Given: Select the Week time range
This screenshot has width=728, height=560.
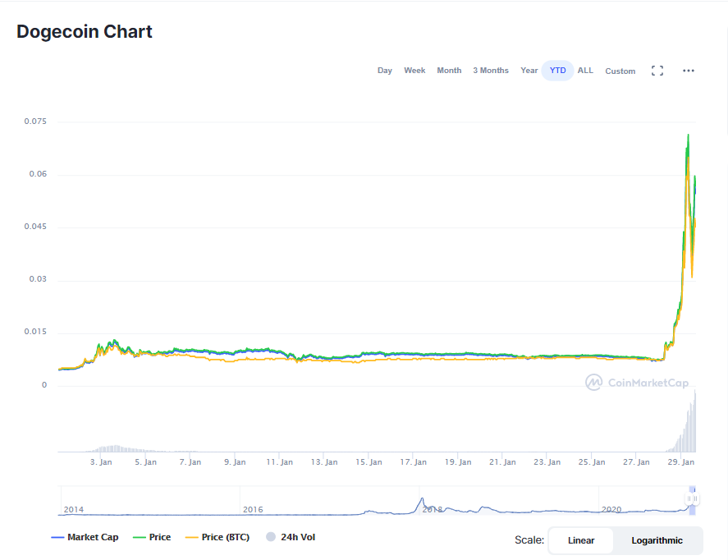Looking at the screenshot, I should (414, 71).
